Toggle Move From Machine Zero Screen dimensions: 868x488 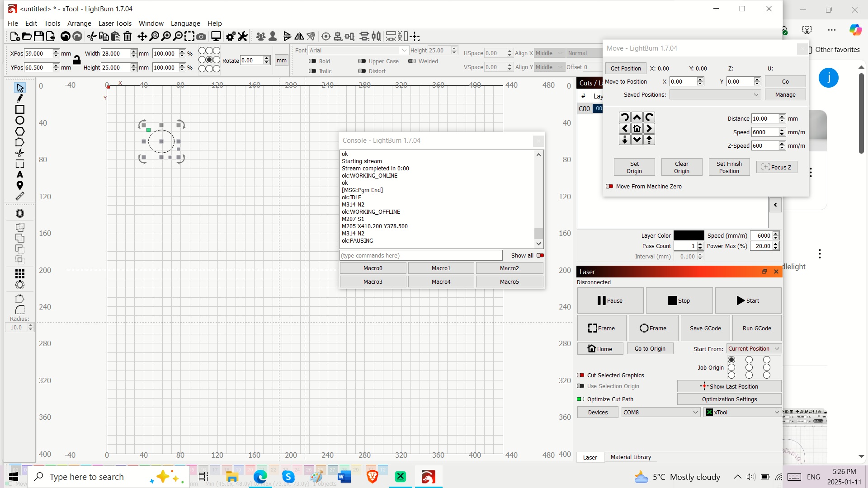(609, 187)
